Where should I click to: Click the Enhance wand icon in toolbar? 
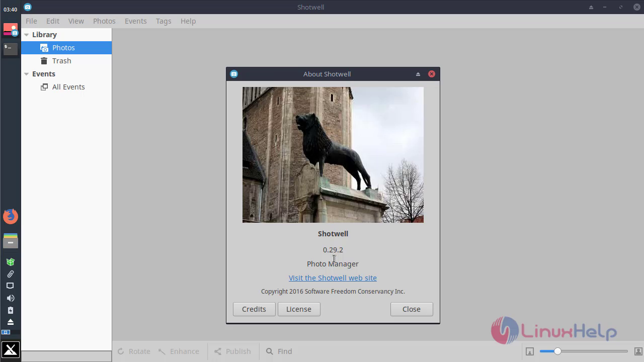162,351
